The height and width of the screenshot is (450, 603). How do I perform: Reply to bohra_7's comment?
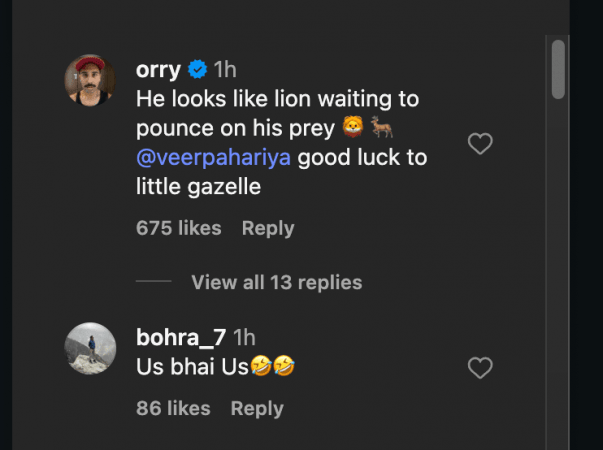point(257,408)
